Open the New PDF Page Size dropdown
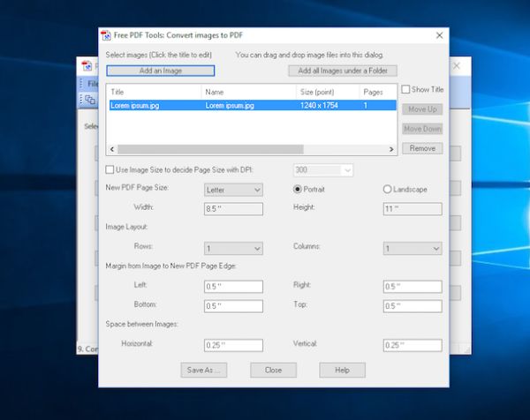The width and height of the screenshot is (530, 420). tap(233, 190)
